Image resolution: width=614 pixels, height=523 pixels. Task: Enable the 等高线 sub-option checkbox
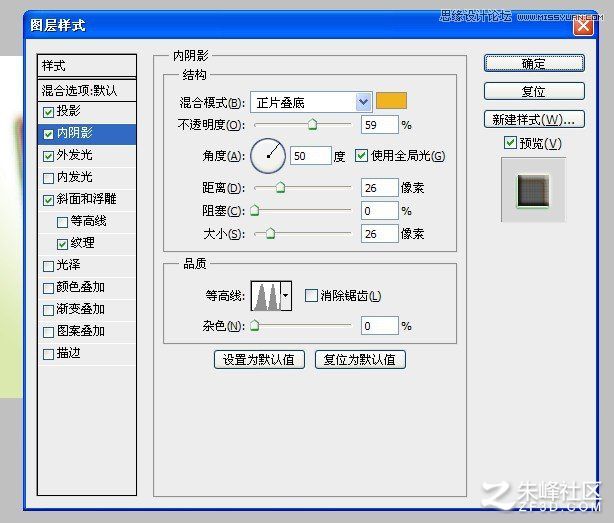coord(62,222)
